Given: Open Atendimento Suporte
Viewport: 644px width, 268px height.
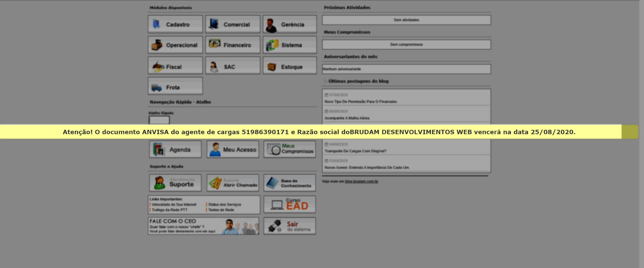Looking at the screenshot, I should coord(175,183).
